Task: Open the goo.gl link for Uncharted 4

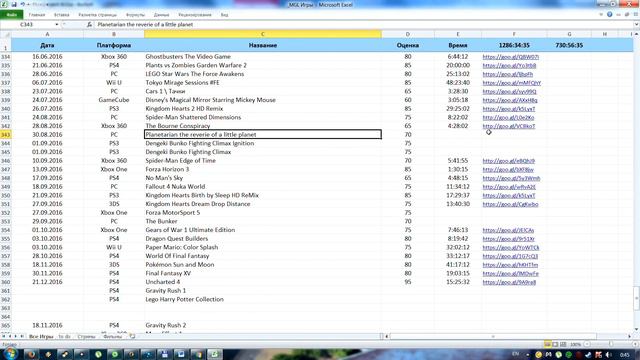Action: point(509,282)
